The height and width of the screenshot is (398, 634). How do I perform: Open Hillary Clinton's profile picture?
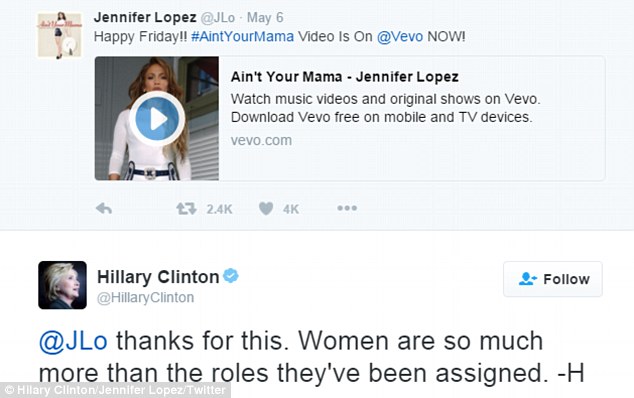(x=62, y=285)
